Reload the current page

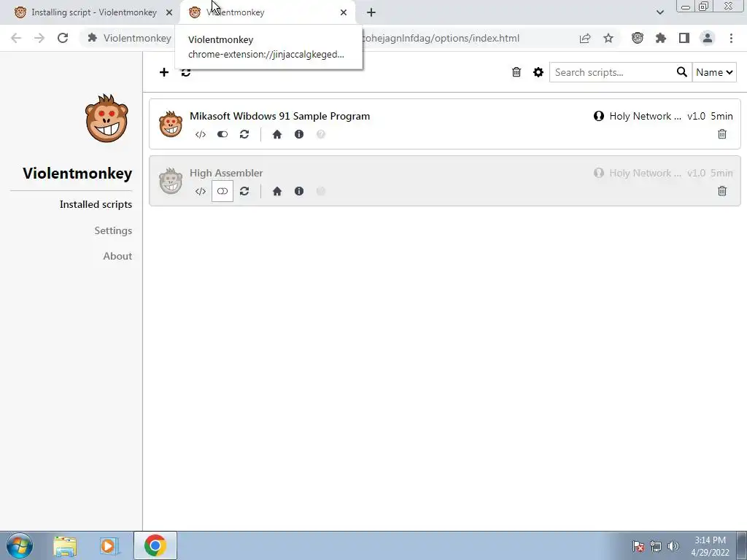click(63, 38)
